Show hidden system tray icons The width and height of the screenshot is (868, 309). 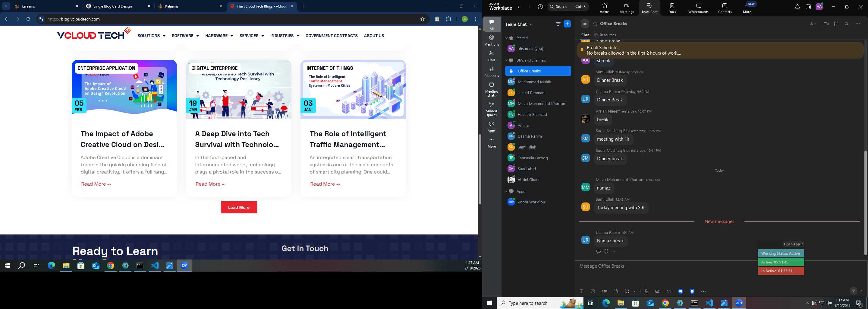pyautogui.click(x=807, y=303)
